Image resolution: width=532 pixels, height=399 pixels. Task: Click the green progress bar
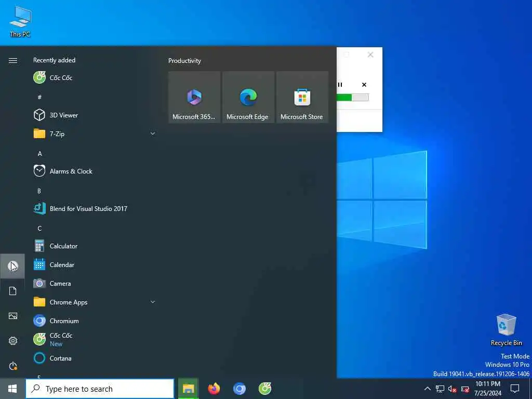tap(353, 98)
